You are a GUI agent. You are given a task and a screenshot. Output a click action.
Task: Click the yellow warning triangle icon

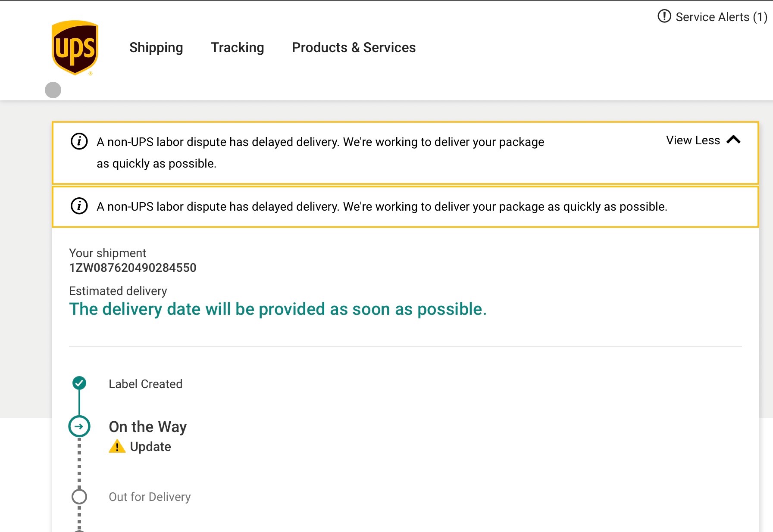117,446
